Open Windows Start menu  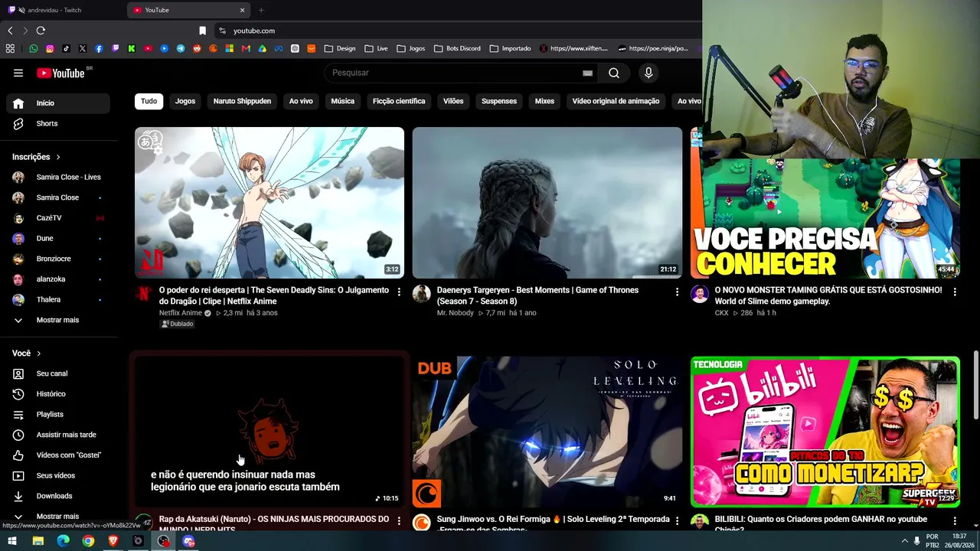pos(12,541)
